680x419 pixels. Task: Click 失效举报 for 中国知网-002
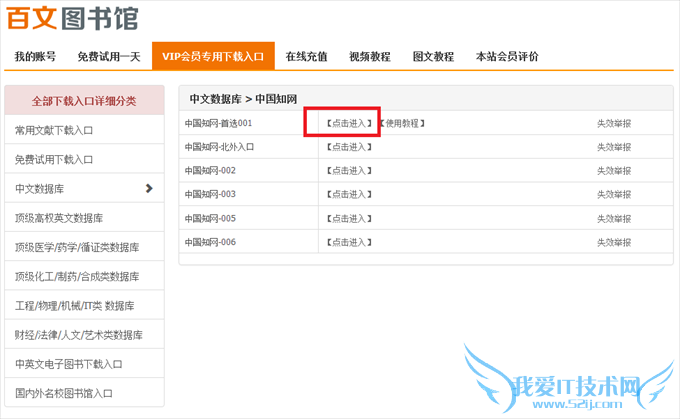pos(614,170)
